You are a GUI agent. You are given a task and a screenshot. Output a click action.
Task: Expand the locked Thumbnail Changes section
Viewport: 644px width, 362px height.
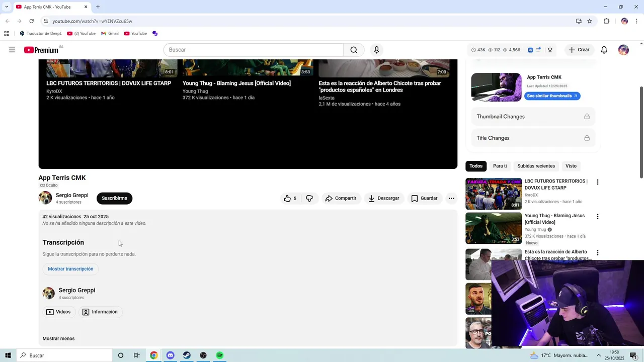[x=533, y=117]
